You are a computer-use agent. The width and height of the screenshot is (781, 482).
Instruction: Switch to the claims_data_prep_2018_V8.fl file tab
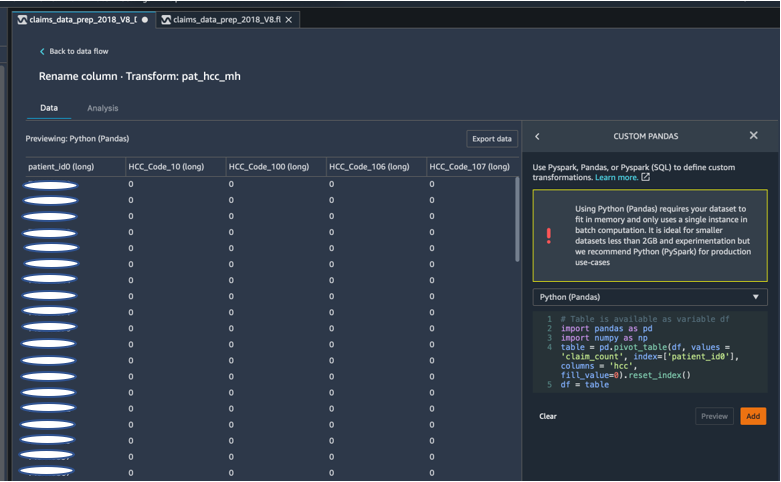tap(226, 20)
